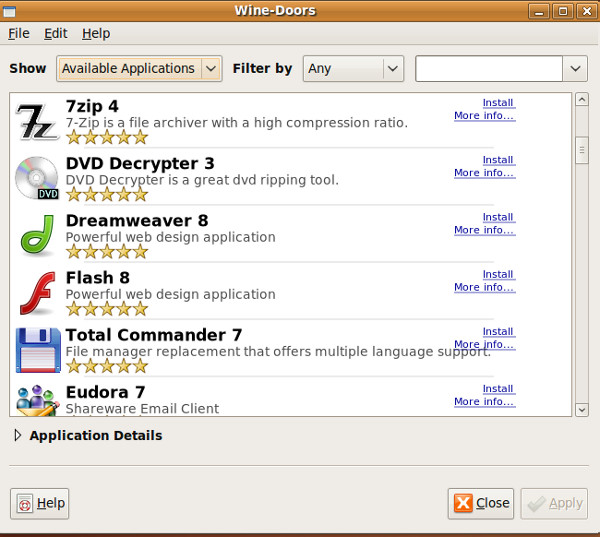Screen dimensions: 600x537
Task: Click the 7zip application icon
Action: (x=37, y=122)
